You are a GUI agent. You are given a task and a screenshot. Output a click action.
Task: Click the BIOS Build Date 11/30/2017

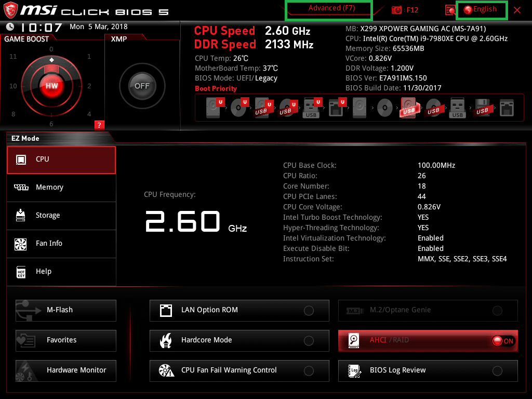tap(394, 88)
